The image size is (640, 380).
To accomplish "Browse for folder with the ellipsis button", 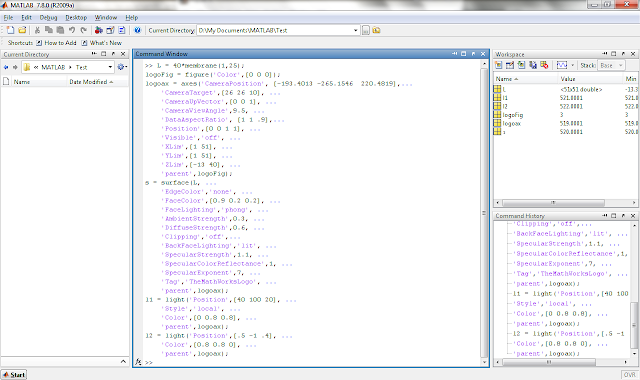I will (366, 30).
